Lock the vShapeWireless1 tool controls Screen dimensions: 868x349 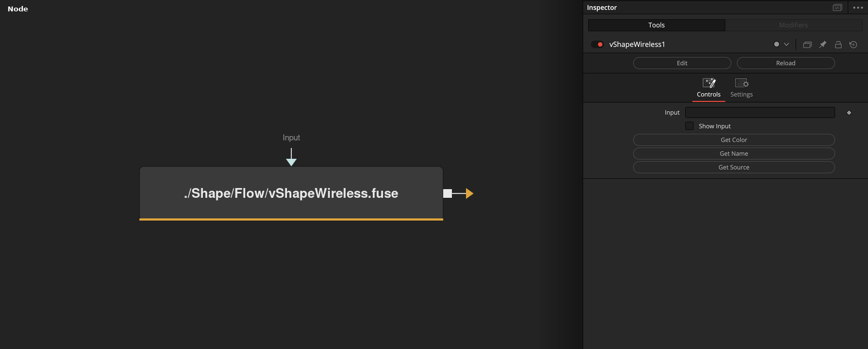(838, 44)
